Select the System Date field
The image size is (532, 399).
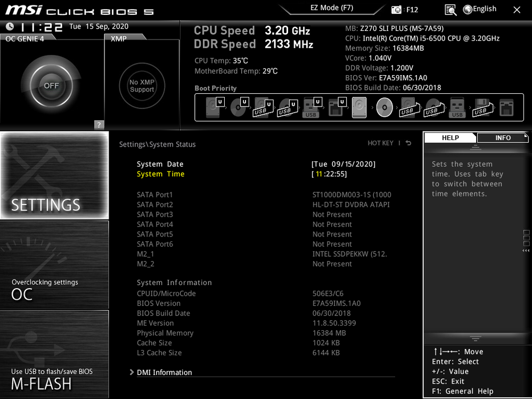(160, 164)
